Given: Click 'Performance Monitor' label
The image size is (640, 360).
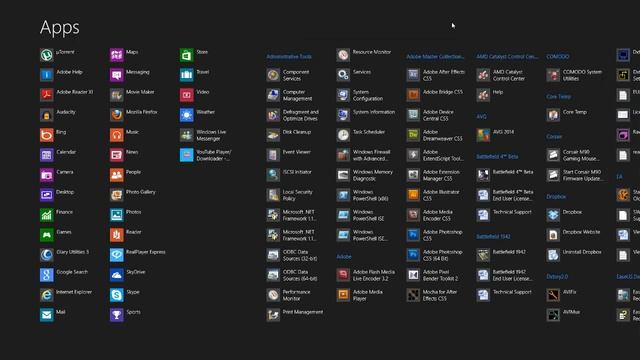Looking at the screenshot, I should pyautogui.click(x=297, y=295).
